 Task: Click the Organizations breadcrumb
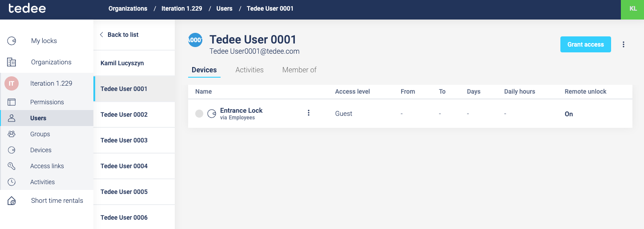coord(128,8)
